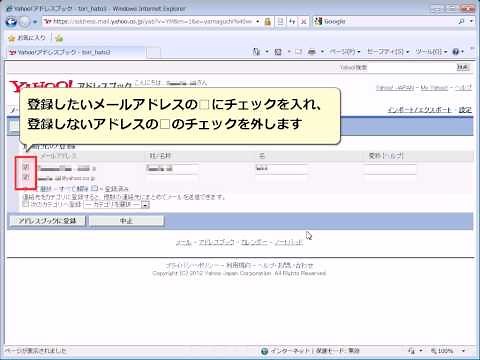
Task: Expand the Print options dropdown arrow
Action: 322,52
